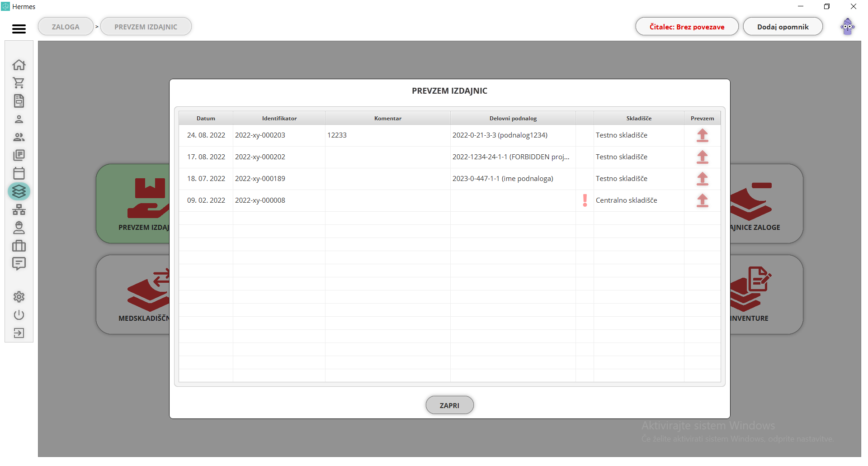The height and width of the screenshot is (466, 868).
Task: Click PREVZEM IZDAJNIC dialog title
Action: pos(449,91)
